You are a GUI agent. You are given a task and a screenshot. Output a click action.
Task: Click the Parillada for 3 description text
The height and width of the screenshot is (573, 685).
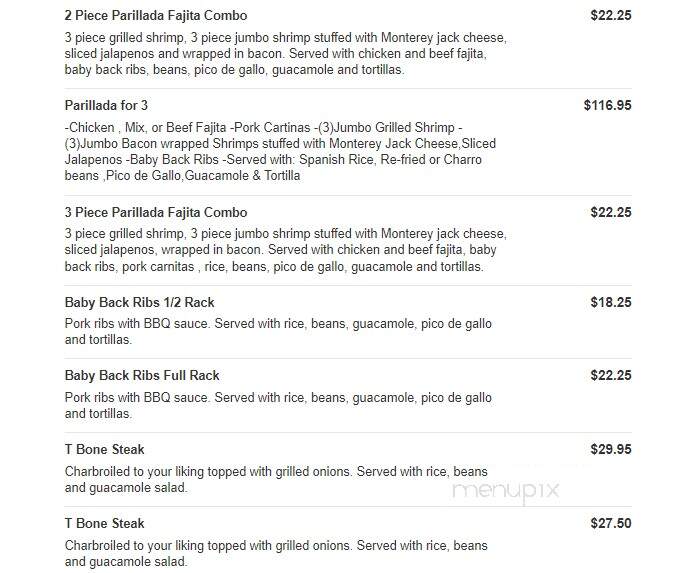(x=280, y=152)
